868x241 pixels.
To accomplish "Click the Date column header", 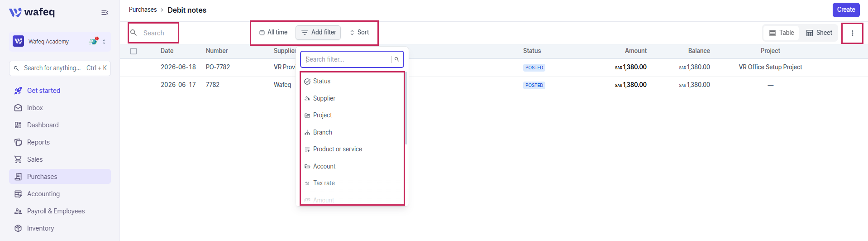I will point(167,51).
